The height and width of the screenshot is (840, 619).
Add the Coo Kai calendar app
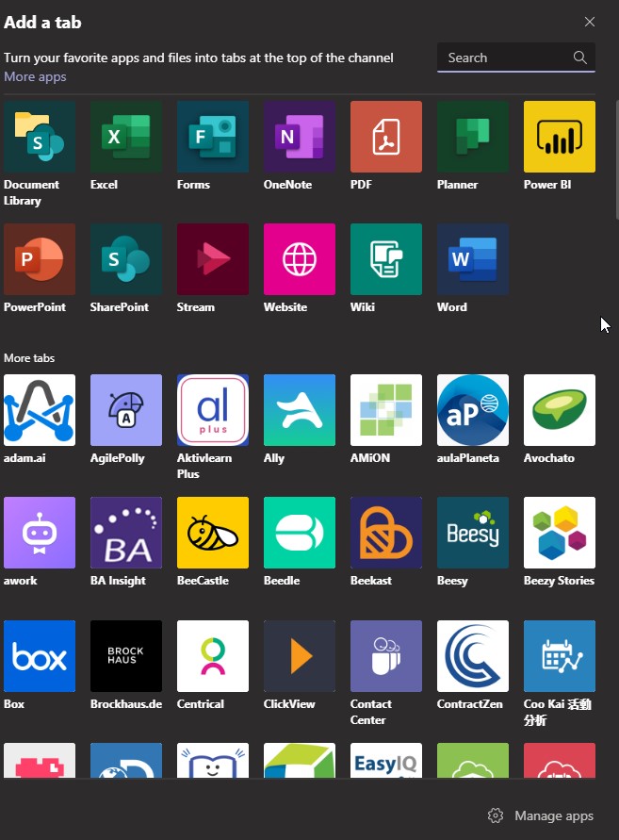560,656
